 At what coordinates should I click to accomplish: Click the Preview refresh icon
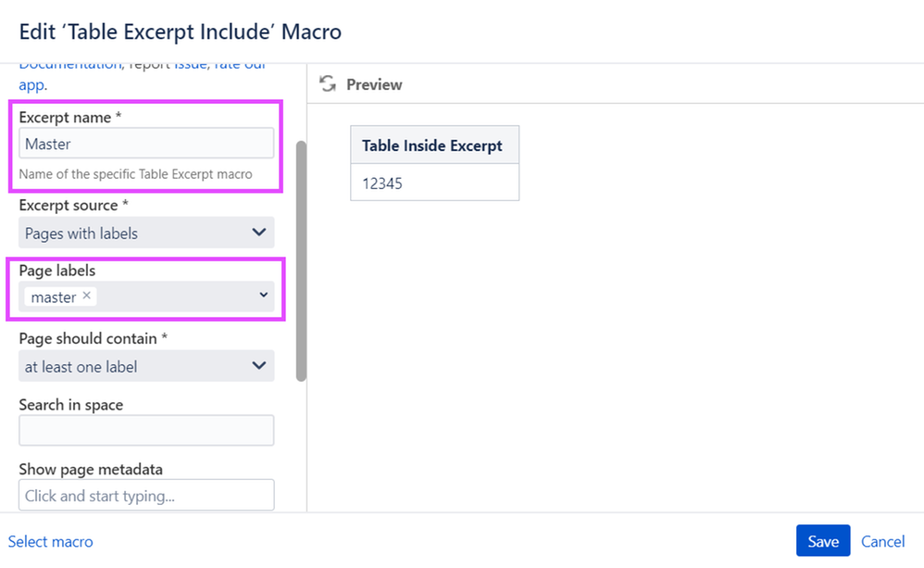(328, 83)
